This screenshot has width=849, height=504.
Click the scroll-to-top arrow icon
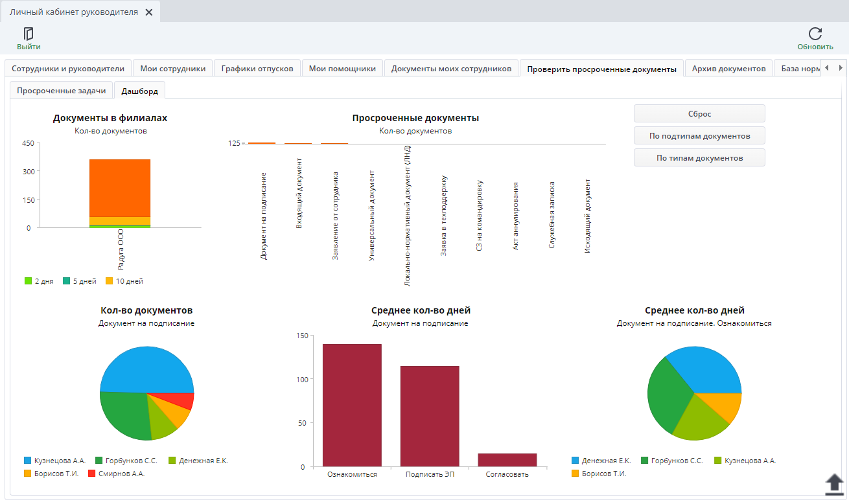833,484
